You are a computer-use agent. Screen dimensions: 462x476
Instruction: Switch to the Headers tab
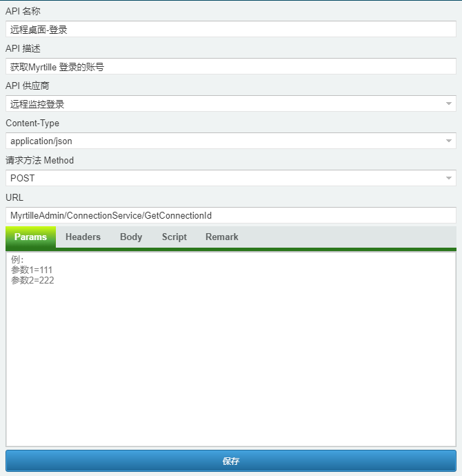(x=83, y=237)
